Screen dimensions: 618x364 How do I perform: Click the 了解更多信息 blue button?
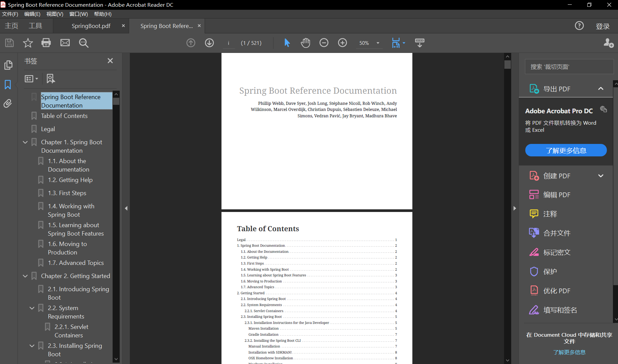point(566,150)
